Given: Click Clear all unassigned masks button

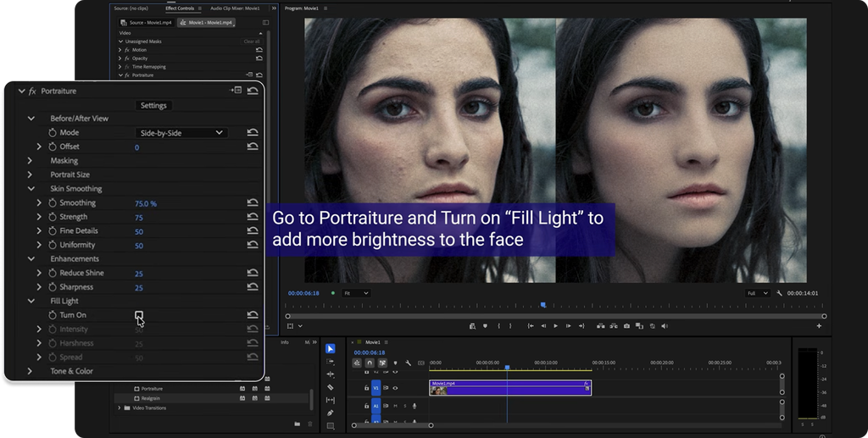Looking at the screenshot, I should [x=251, y=42].
